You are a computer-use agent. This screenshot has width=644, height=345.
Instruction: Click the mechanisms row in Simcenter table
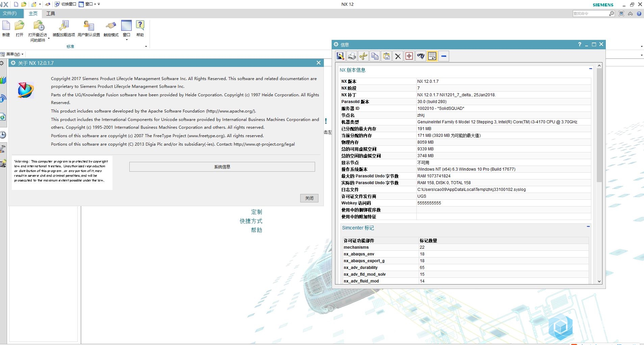pyautogui.click(x=465, y=247)
